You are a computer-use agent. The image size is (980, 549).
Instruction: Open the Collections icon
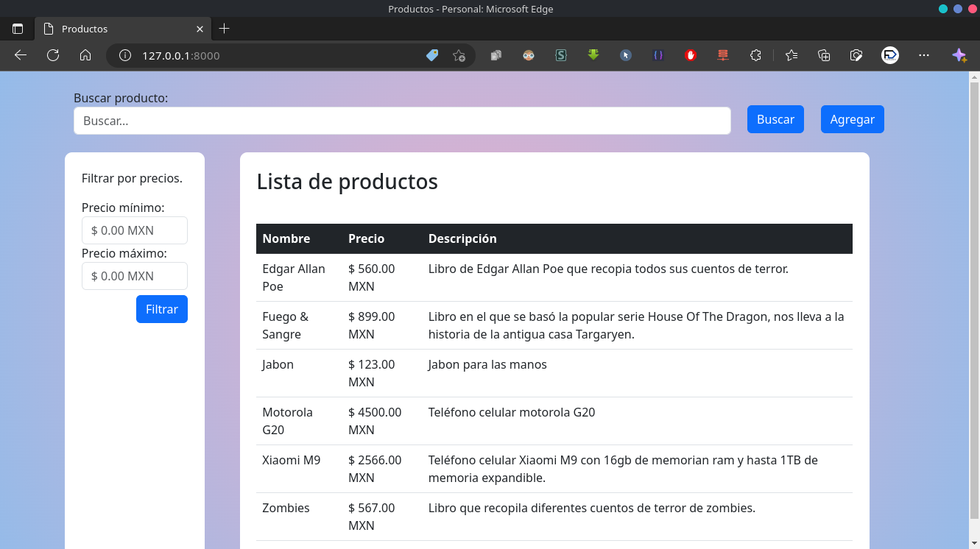[824, 55]
